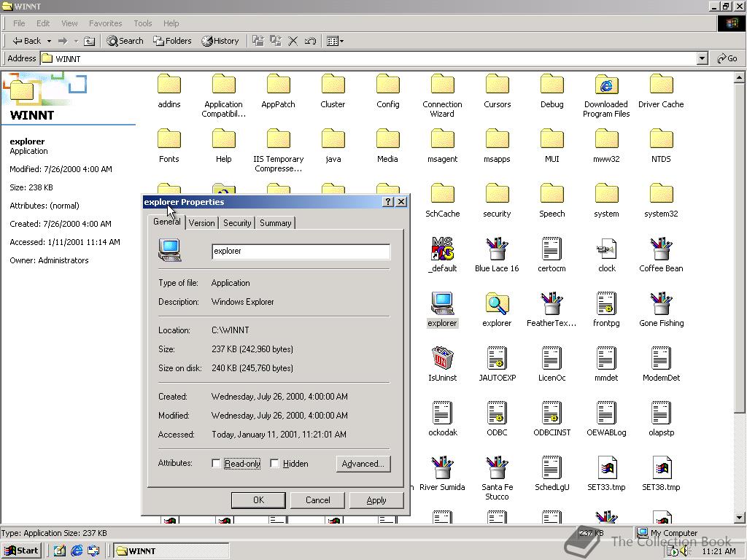Click the Delete toolbar icon
This screenshot has height=560, width=747.
point(293,41)
